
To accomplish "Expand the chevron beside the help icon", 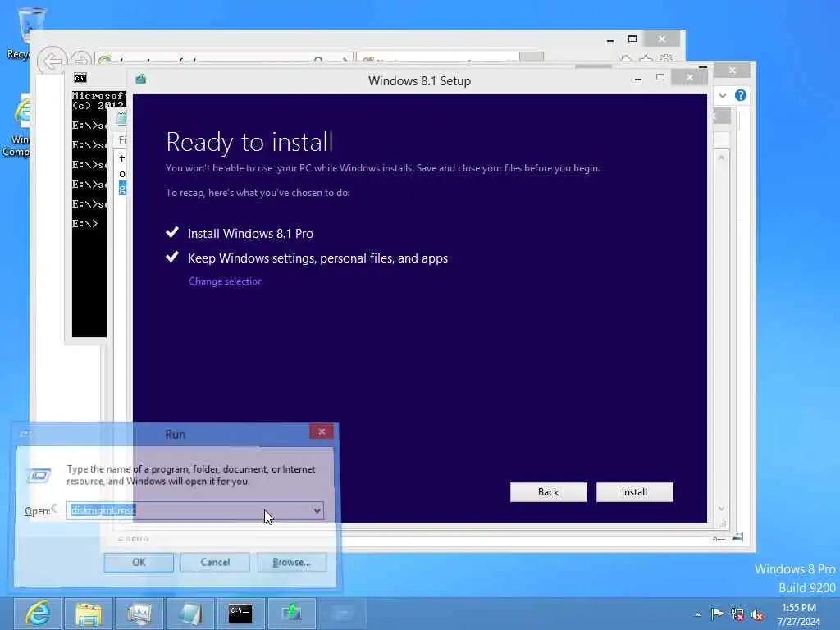I will (723, 95).
